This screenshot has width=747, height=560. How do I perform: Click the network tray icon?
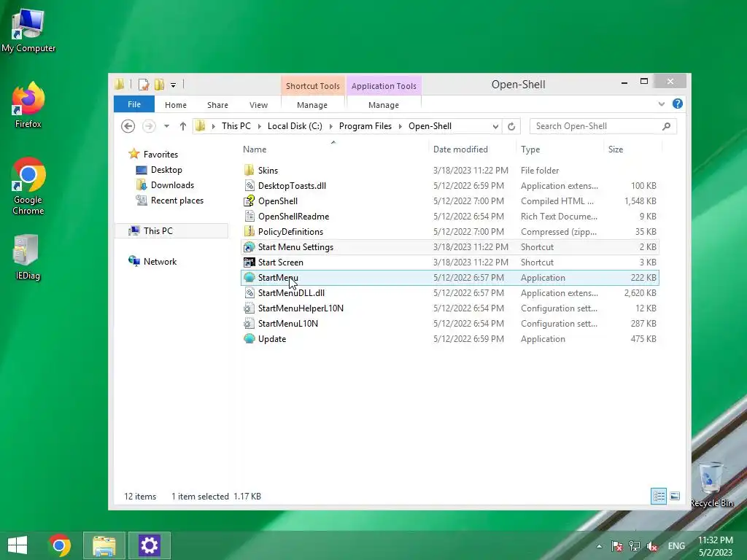[634, 545]
